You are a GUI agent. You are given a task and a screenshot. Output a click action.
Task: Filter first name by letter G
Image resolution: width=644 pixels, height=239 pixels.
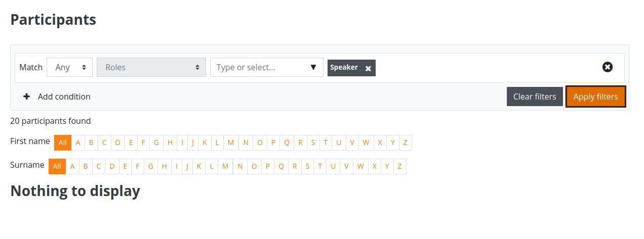(x=156, y=142)
